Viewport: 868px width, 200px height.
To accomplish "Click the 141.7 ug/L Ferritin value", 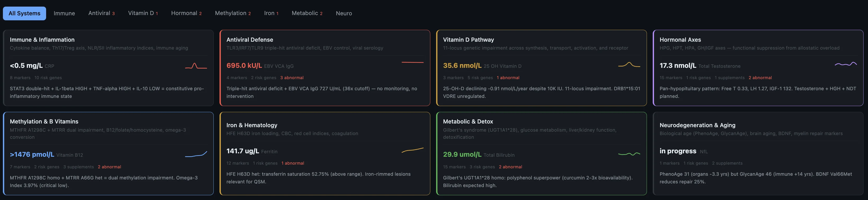I will (x=243, y=151).
